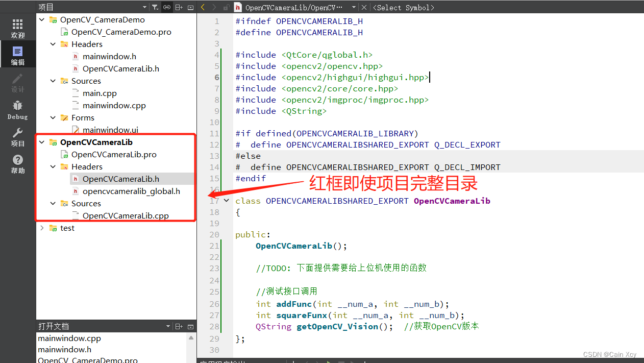Collapse the Forms folder
This screenshot has height=363, width=644.
pos(53,117)
